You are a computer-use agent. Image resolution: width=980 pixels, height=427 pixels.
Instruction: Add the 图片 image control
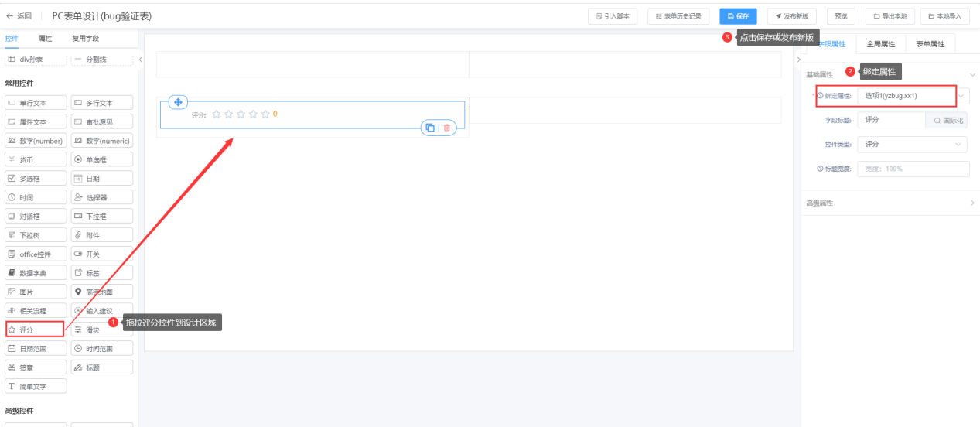[x=36, y=292]
